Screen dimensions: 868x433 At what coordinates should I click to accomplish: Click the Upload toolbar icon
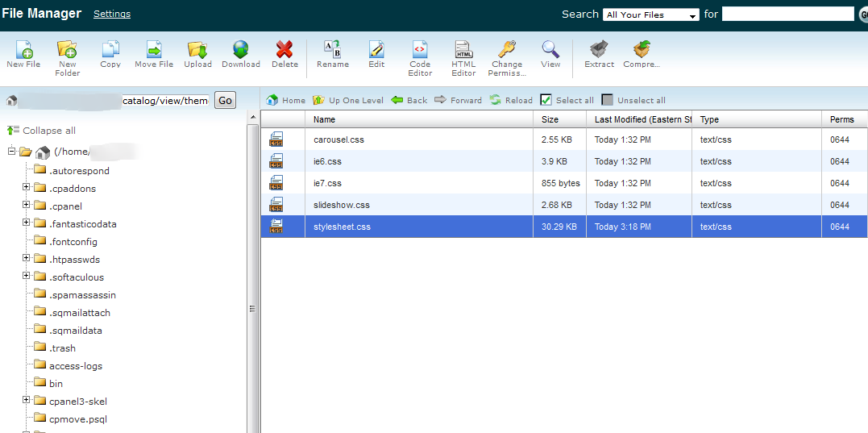pyautogui.click(x=197, y=51)
